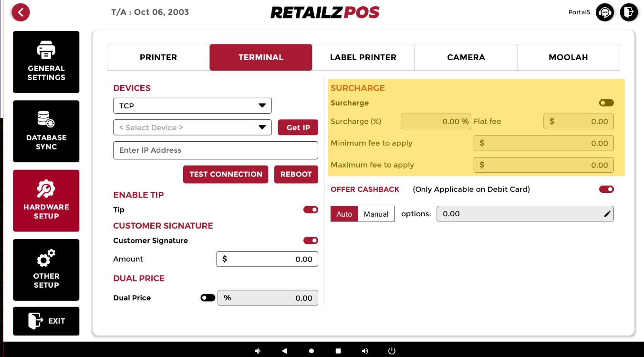Enable the Surcharge toggle

(x=606, y=103)
